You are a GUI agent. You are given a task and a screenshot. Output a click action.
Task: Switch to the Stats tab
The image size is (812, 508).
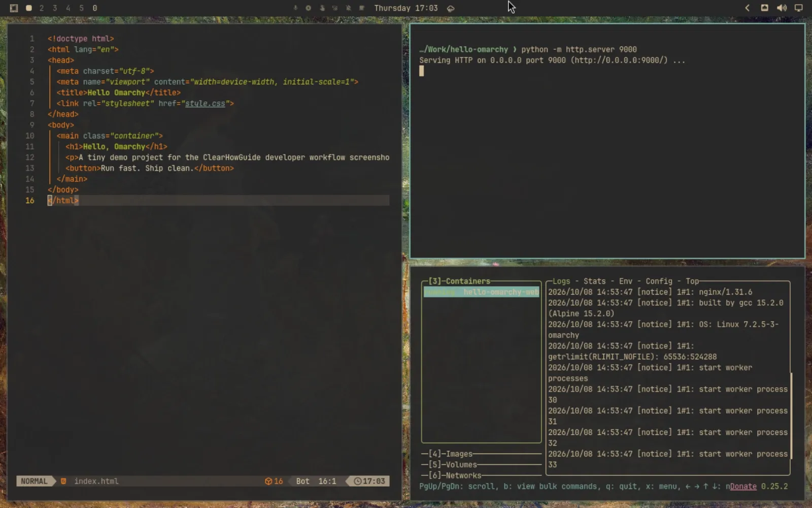tap(594, 281)
